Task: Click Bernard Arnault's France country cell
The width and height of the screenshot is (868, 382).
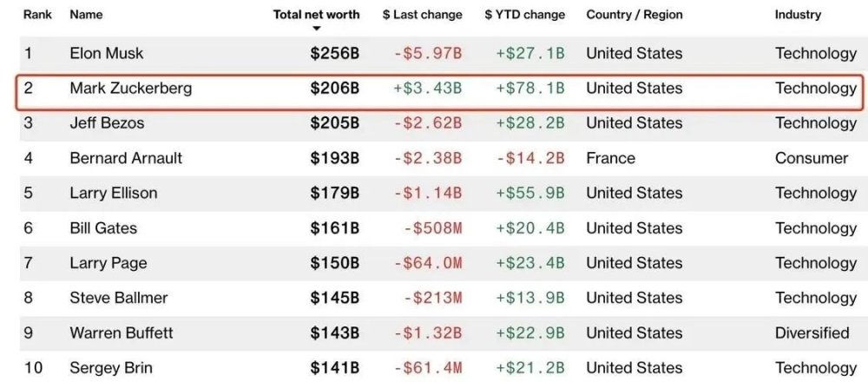Action: click(x=610, y=158)
